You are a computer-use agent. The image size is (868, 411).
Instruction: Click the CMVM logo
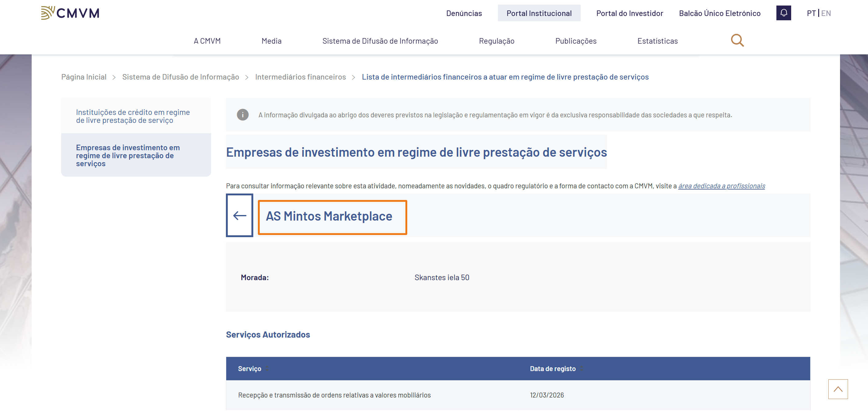[x=70, y=13]
